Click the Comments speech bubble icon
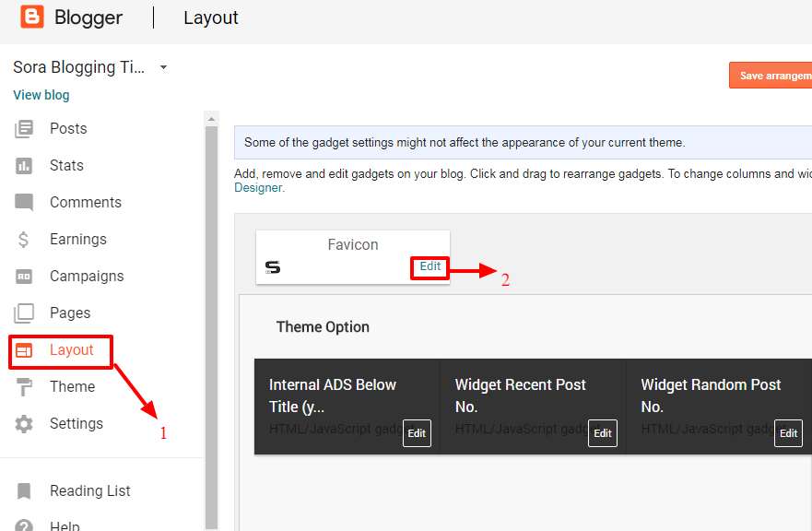Screen dimensions: 812x531 tap(24, 203)
